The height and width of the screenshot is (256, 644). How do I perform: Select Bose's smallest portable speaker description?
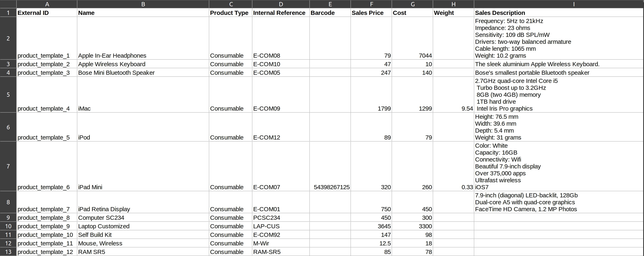tap(559, 72)
